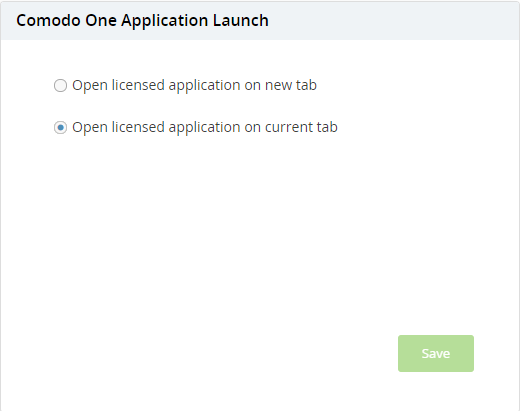The image size is (520, 411).
Task: Click the words 'current tab' in second option
Action: [x=301, y=127]
